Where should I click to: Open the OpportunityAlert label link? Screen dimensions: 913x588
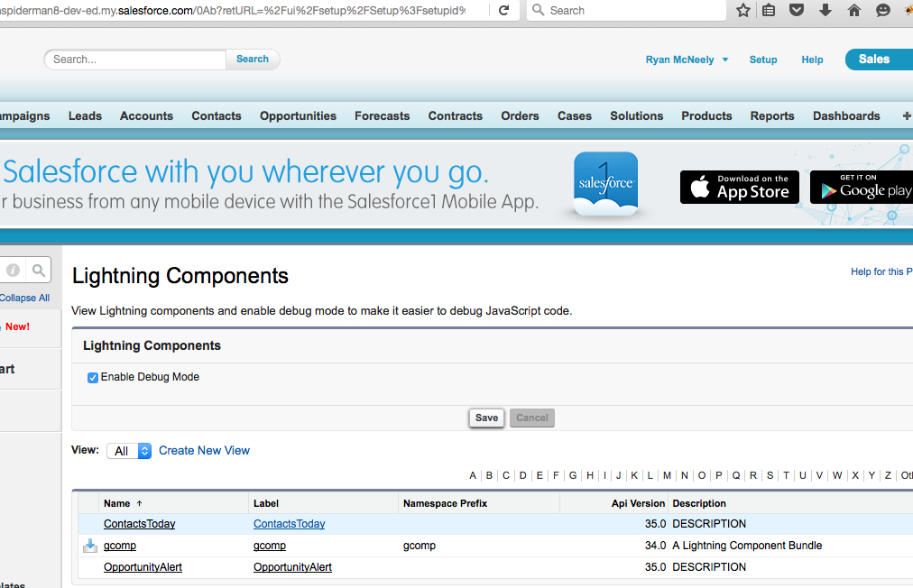tap(292, 567)
